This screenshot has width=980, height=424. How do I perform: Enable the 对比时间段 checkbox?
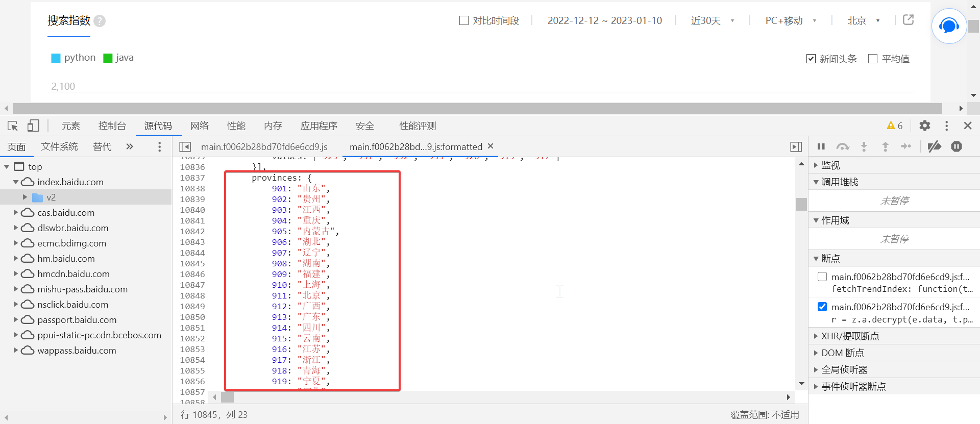pos(464,20)
